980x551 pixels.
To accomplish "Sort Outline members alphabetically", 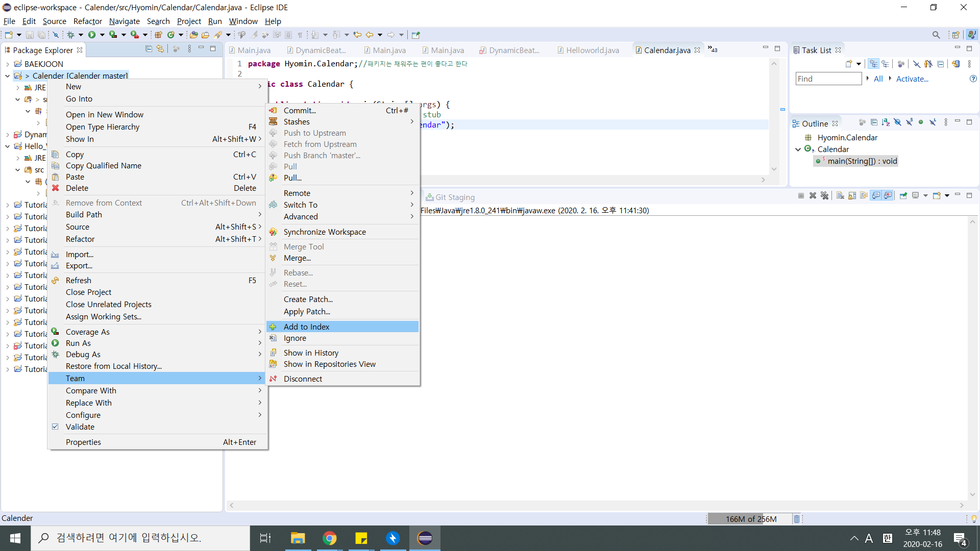I will tap(886, 122).
